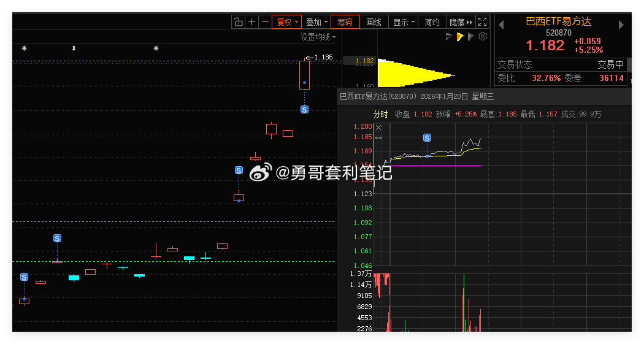Click the S marker above the dashed green line
This screenshot has height=344, width=644.
(x=57, y=239)
